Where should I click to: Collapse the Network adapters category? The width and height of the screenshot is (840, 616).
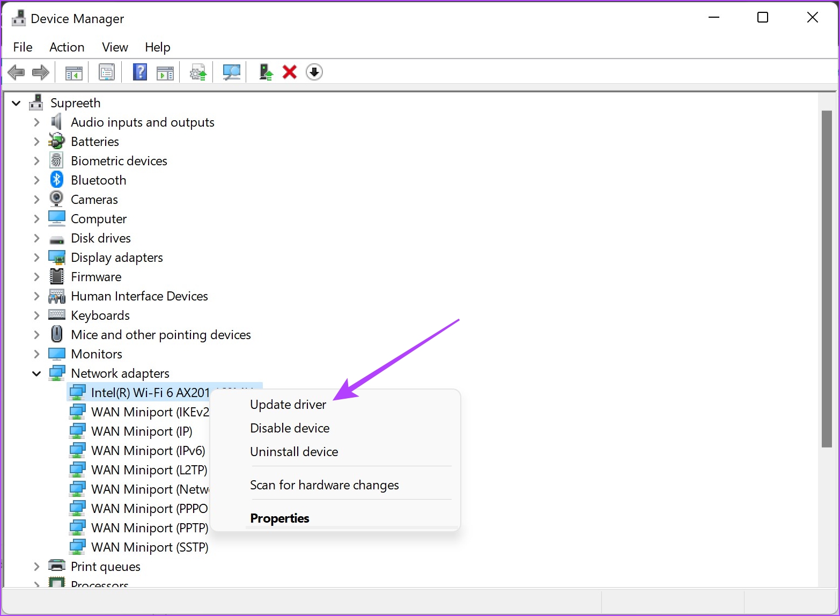click(x=36, y=373)
